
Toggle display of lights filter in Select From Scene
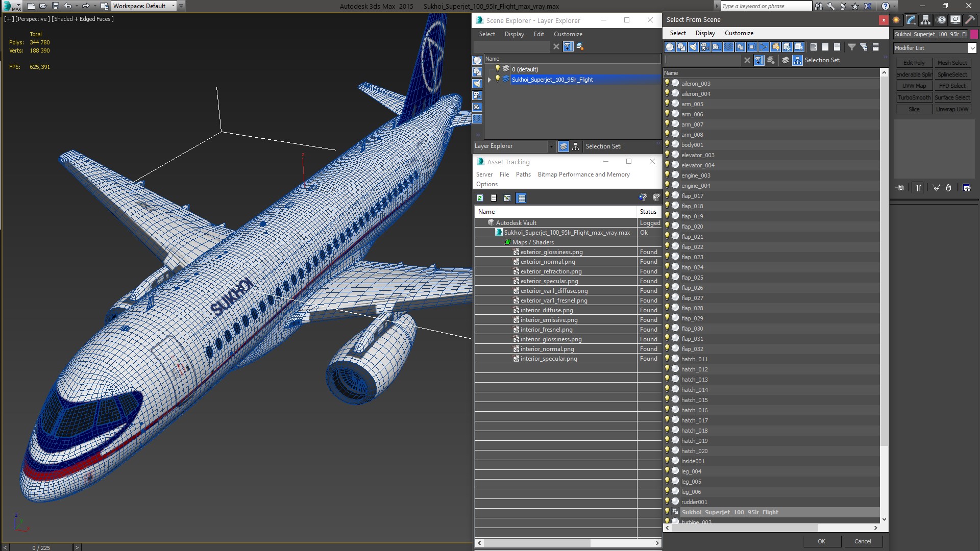click(693, 47)
